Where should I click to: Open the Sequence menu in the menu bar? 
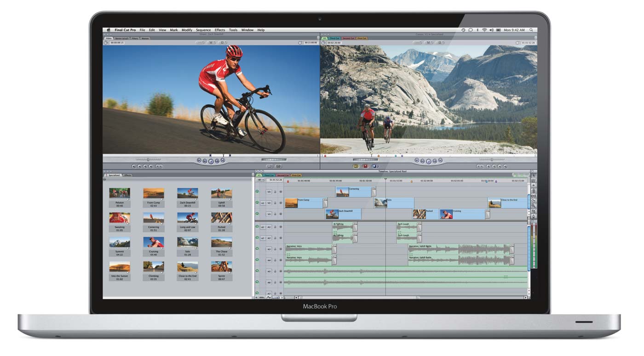[x=203, y=30]
